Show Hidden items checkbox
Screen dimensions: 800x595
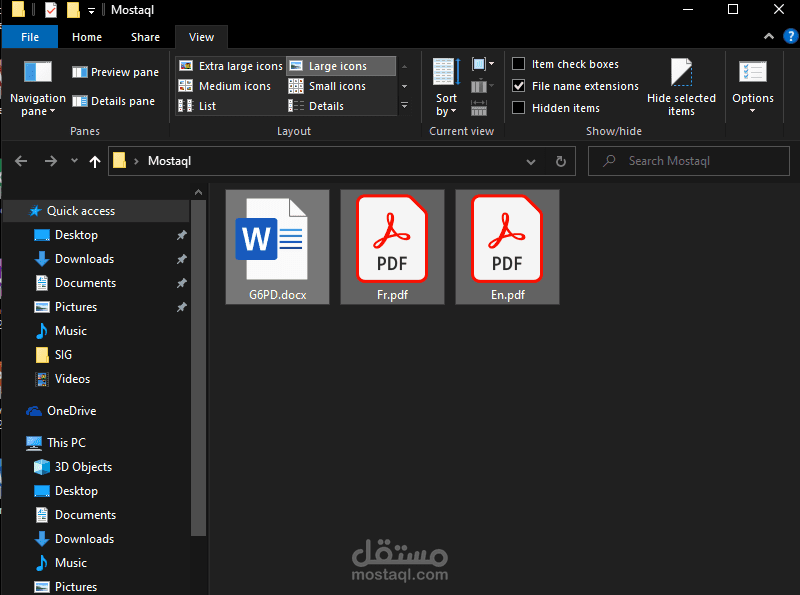tap(519, 108)
